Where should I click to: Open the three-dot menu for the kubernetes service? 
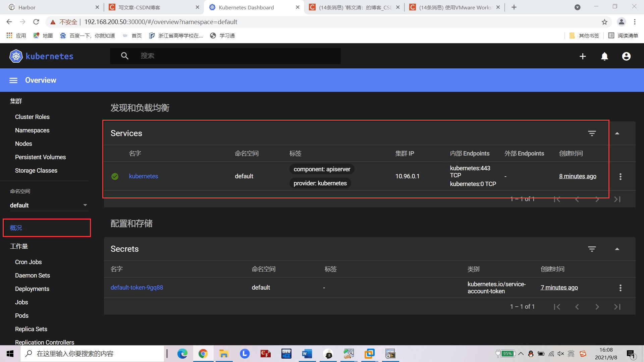pyautogui.click(x=621, y=176)
